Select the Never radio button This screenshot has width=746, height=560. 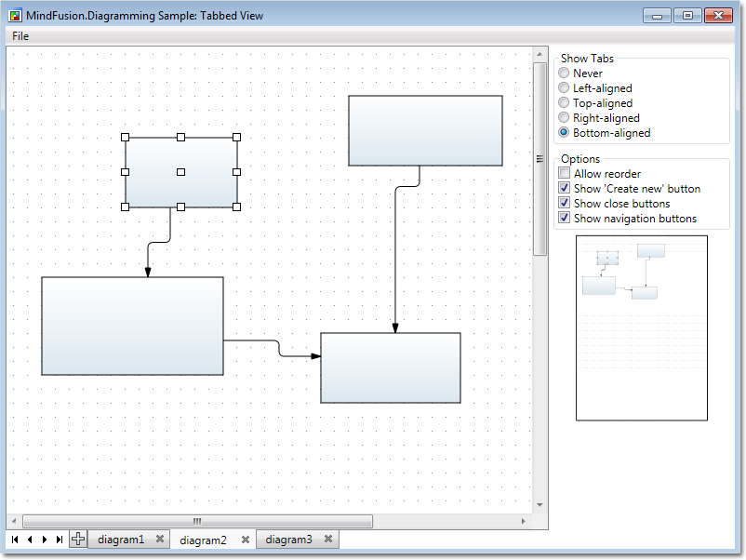[x=564, y=73]
